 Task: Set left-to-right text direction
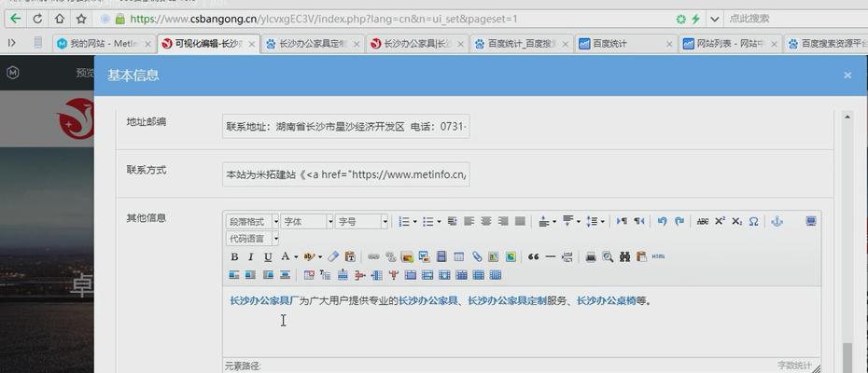tap(622, 221)
